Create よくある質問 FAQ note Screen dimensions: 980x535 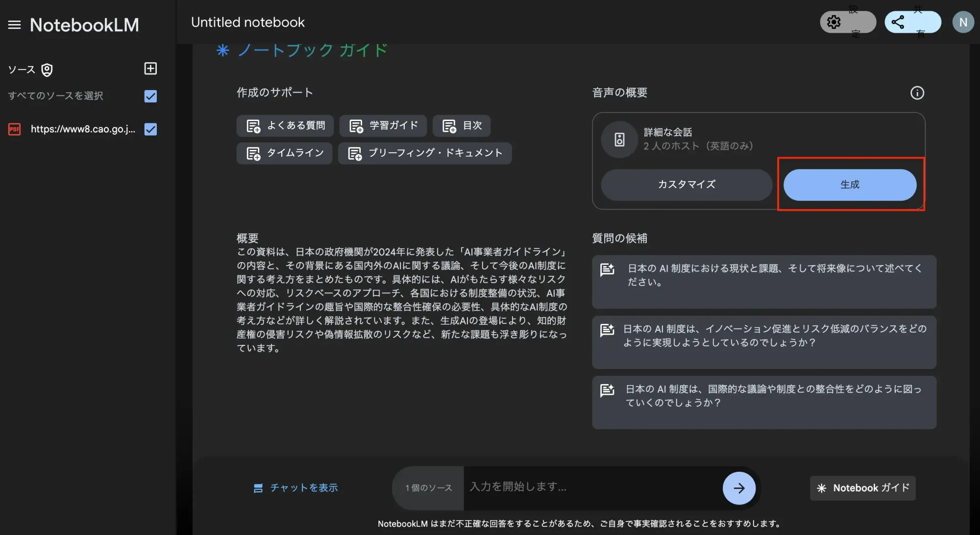[x=285, y=126]
